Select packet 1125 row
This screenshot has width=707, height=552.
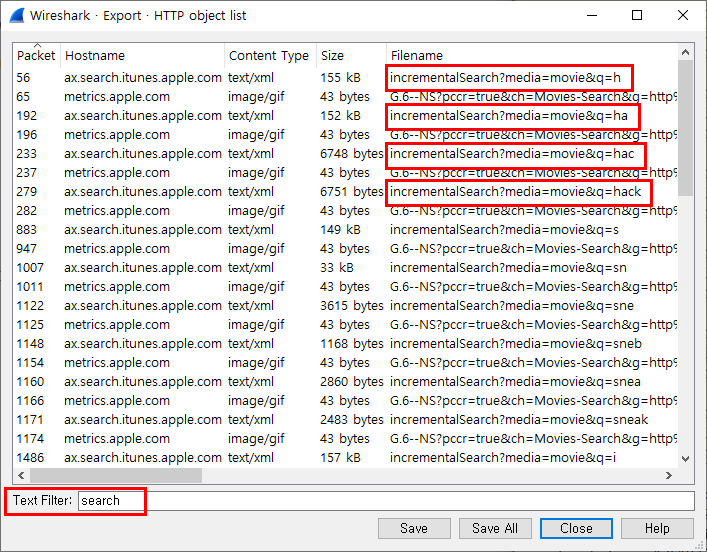click(345, 325)
